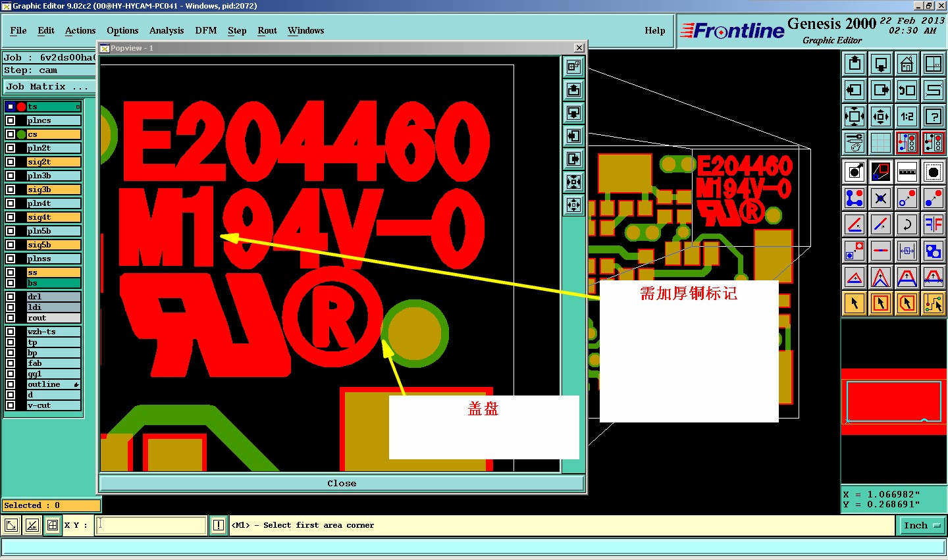This screenshot has width=948, height=560.
Task: Toggle checkbox for ss layer
Action: coord(11,272)
